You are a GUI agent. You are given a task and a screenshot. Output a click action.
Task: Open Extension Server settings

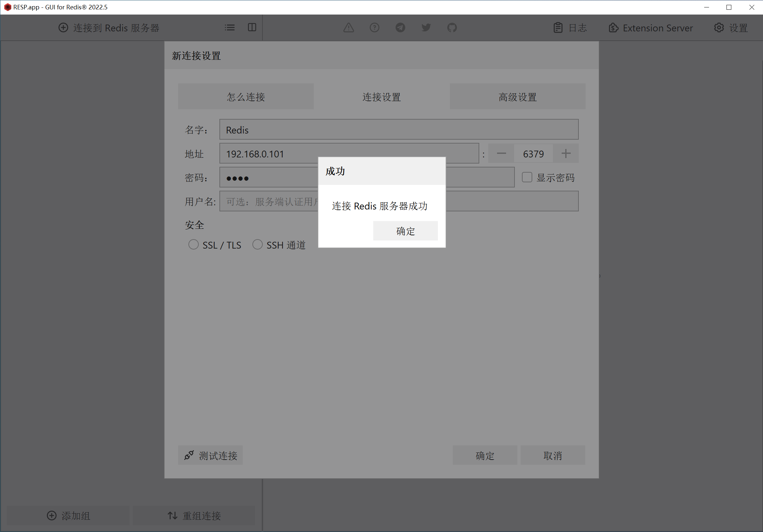[x=651, y=28]
